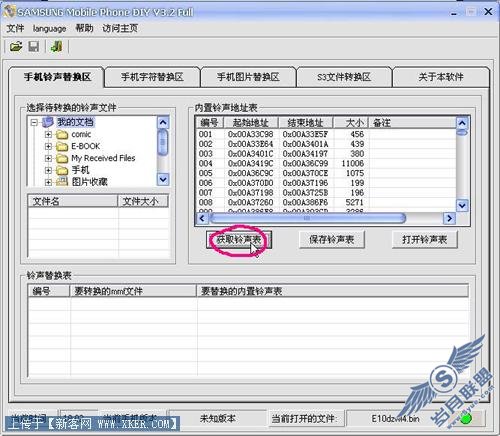Select the comic folder in tree
The height and width of the screenshot is (436, 500).
81,134
